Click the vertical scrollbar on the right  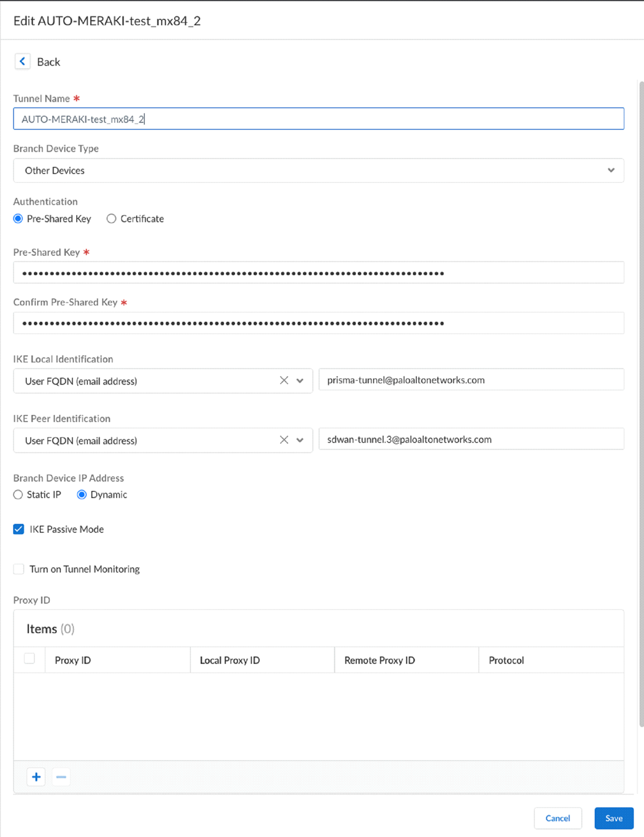pyautogui.click(x=641, y=402)
